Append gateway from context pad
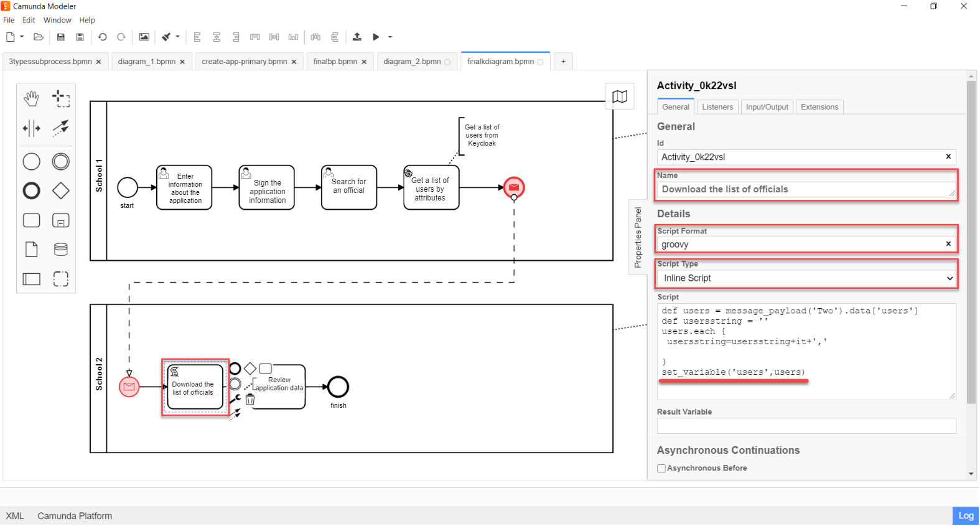Image resolution: width=980 pixels, height=526 pixels. coord(250,369)
